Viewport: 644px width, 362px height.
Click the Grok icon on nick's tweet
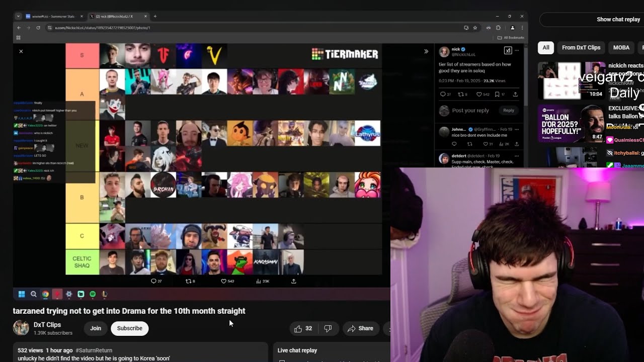508,50
